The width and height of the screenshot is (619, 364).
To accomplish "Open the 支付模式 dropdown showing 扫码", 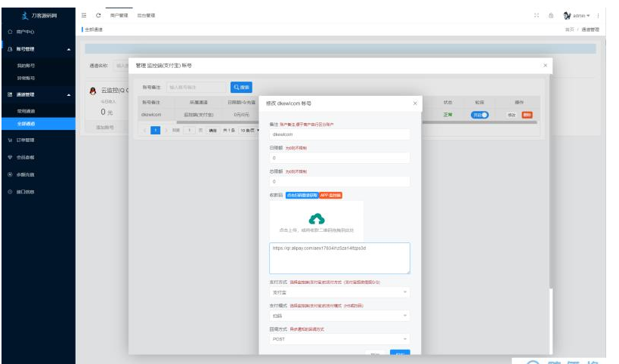I will [x=339, y=316].
